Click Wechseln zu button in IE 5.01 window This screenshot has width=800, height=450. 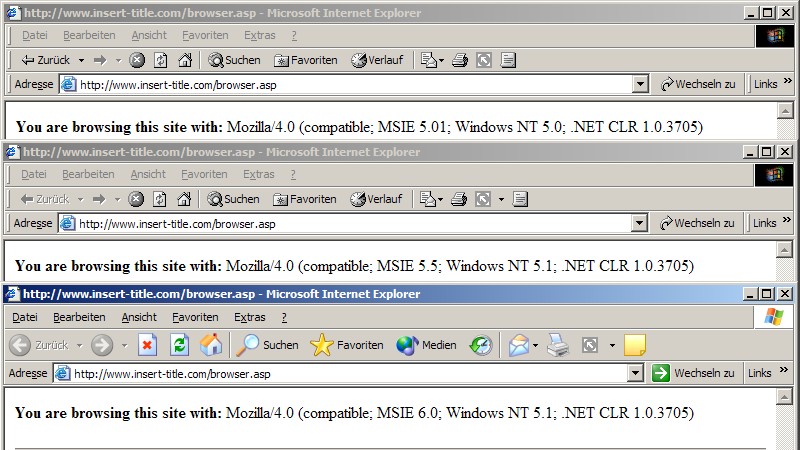[698, 84]
